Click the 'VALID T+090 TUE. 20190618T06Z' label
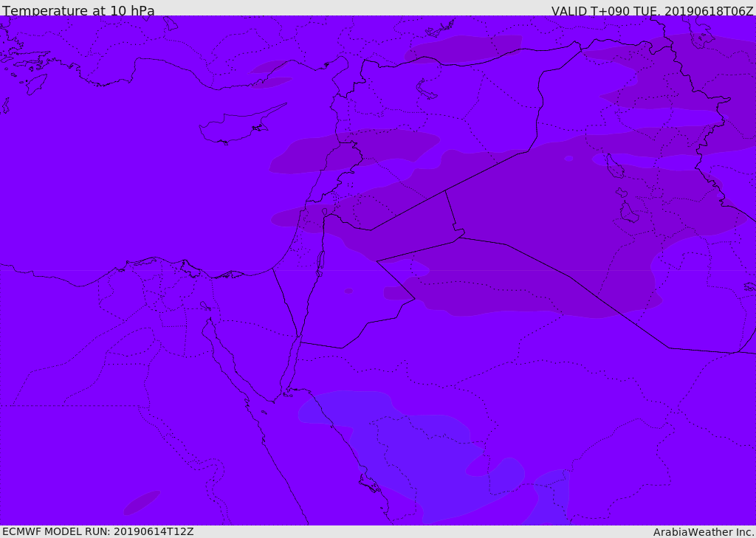This screenshot has width=756, height=538. [x=653, y=10]
